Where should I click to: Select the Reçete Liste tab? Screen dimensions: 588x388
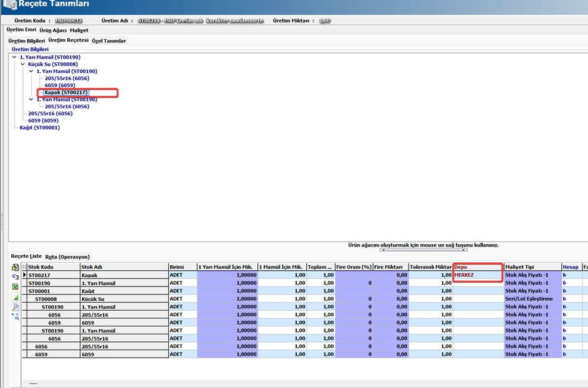click(26, 256)
